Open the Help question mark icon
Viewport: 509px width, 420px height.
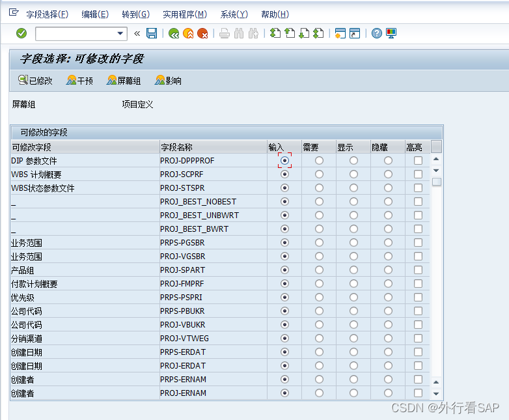point(377,33)
